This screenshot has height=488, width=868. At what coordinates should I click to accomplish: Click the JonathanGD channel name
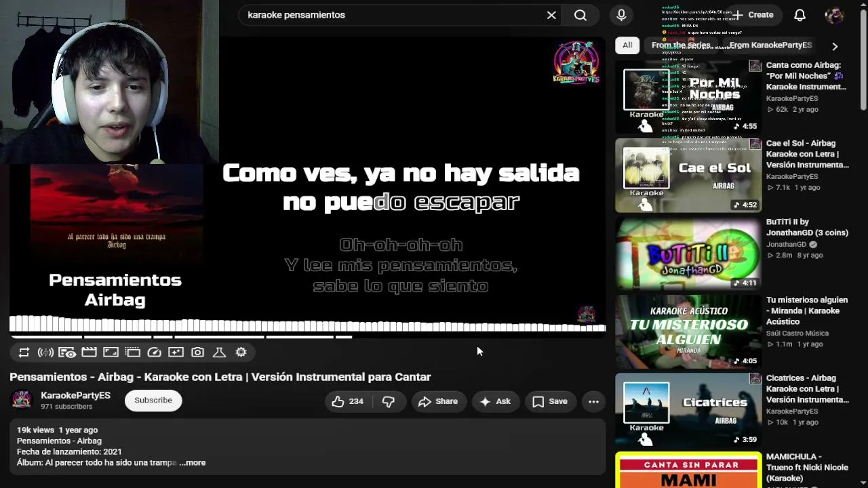click(x=786, y=244)
